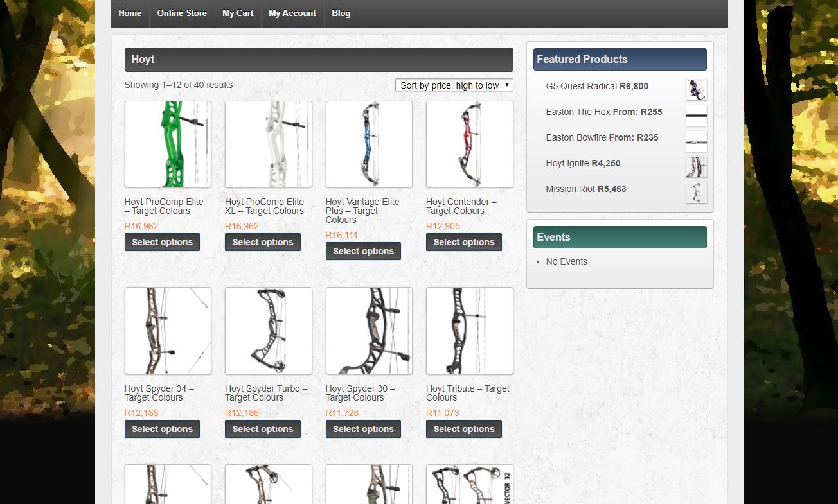The height and width of the screenshot is (504, 838).
Task: Select options for Hoyt Tribute
Action: point(464,429)
